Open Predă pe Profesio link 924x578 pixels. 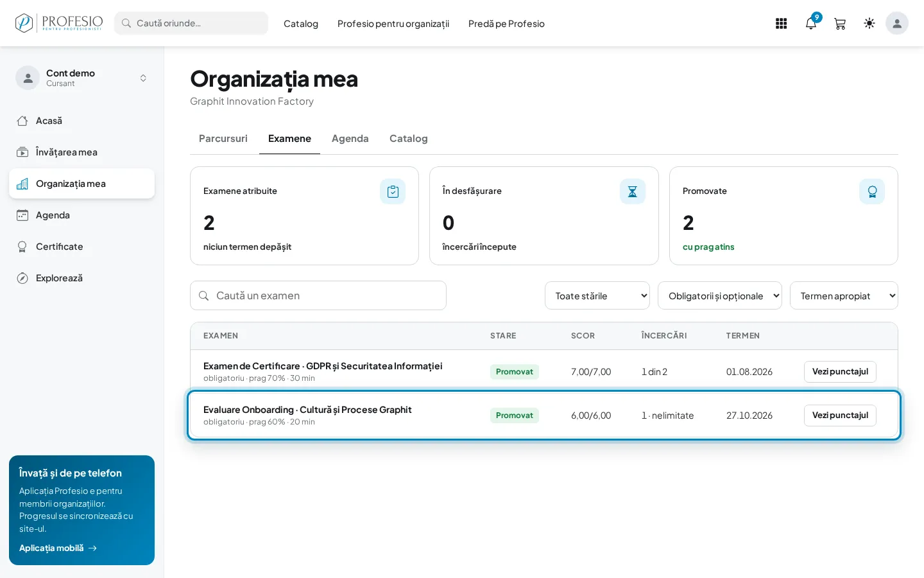click(506, 24)
